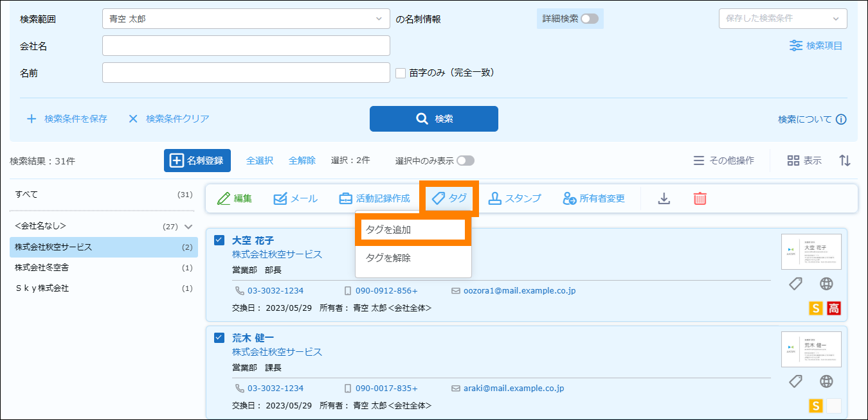The image size is (868, 420).
Task: Open the 検索範囲 dropdown showing 青空 太郎
Action: (246, 19)
